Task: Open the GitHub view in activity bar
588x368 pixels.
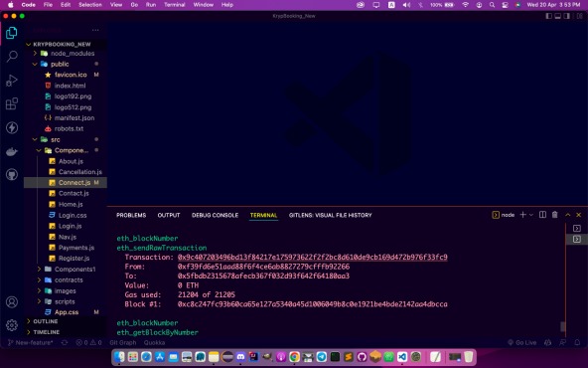Action: (x=12, y=174)
